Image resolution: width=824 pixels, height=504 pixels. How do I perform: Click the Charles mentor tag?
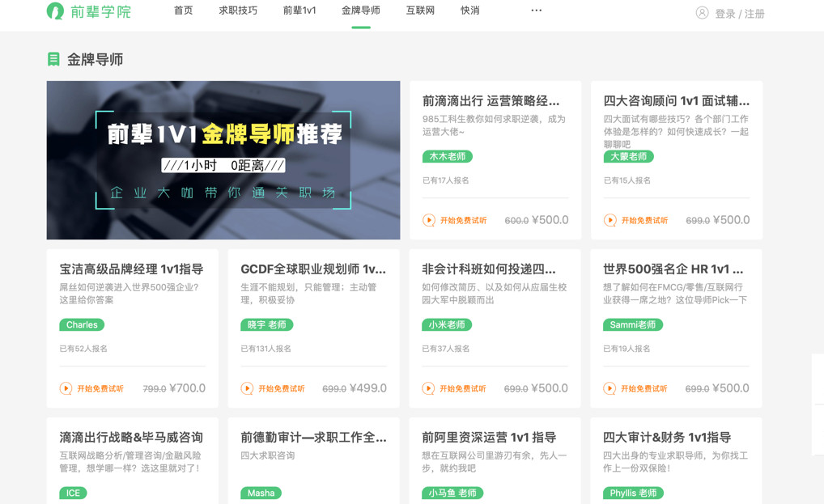(81, 325)
